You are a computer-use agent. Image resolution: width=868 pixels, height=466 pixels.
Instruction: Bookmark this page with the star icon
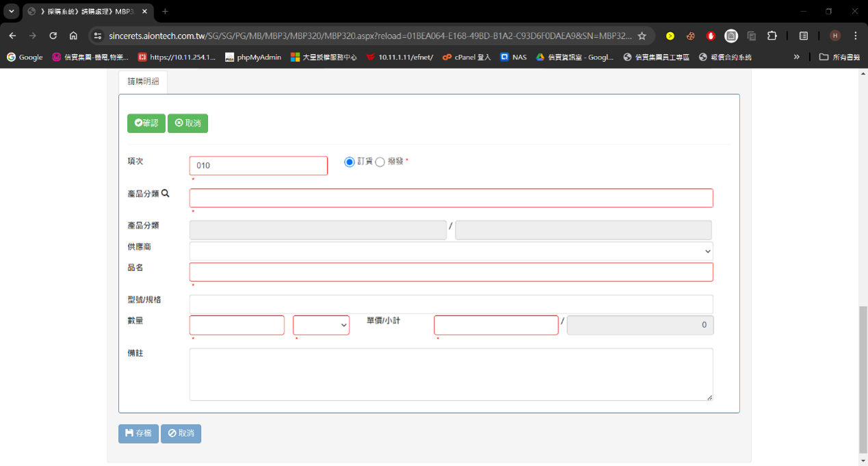(x=642, y=36)
